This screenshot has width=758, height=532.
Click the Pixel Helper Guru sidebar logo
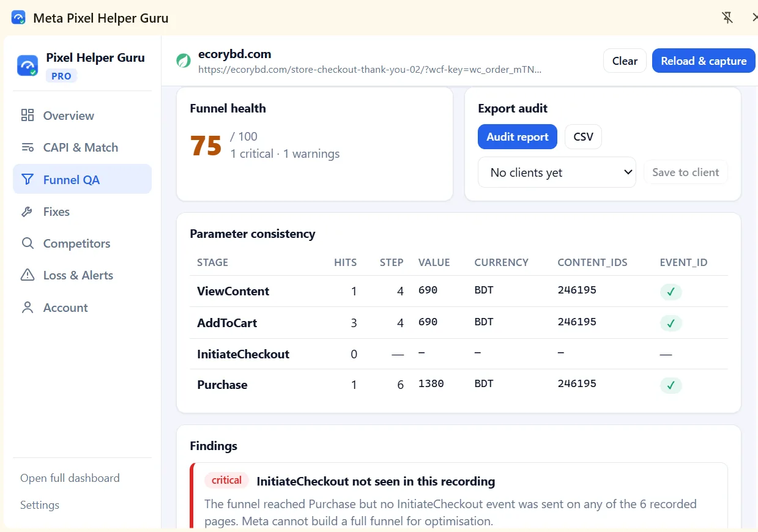tap(28, 65)
